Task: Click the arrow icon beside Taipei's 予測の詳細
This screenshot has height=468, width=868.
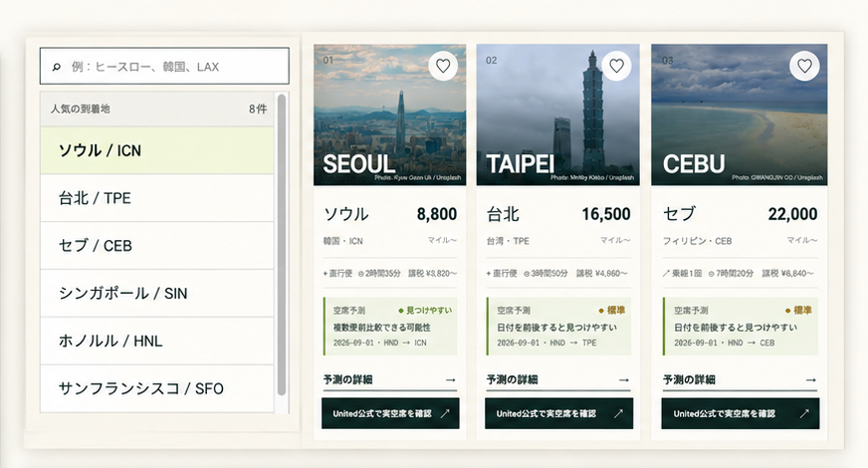Action: click(x=624, y=380)
